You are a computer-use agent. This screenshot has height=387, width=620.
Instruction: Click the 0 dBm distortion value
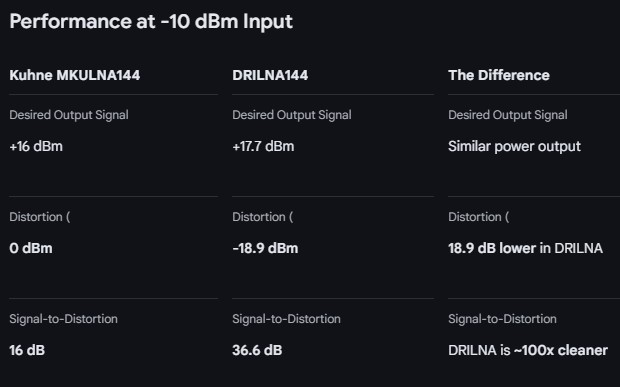coord(31,248)
